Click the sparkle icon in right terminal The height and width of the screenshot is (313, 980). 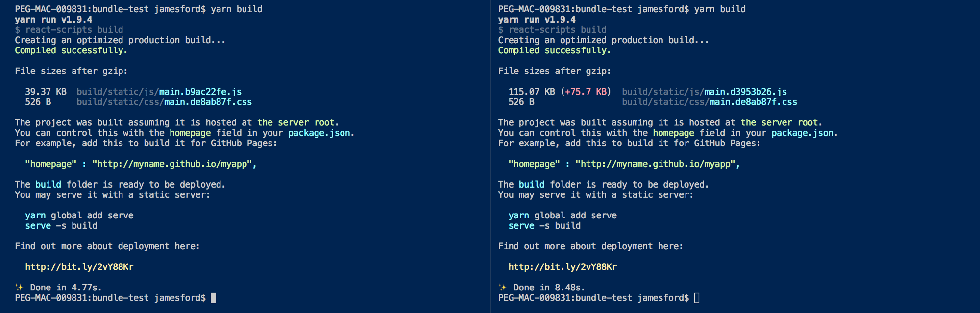click(502, 288)
